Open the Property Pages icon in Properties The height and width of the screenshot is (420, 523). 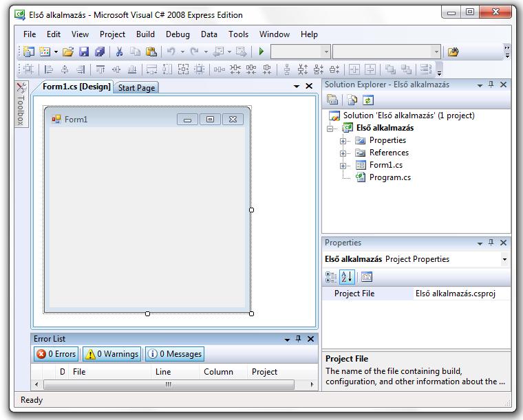367,277
